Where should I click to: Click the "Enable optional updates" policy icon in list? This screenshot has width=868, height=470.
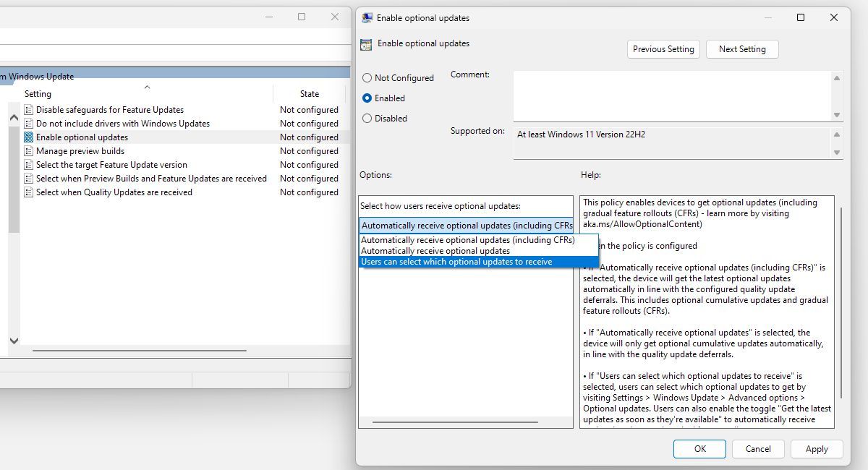(x=27, y=137)
